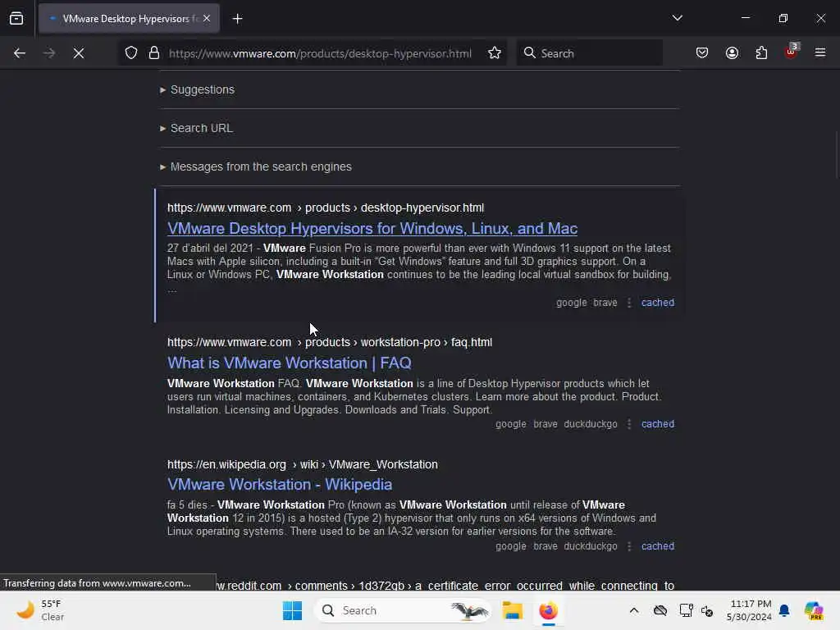
Task: Open cached copy of Workstation FAQ result
Action: [x=658, y=424]
